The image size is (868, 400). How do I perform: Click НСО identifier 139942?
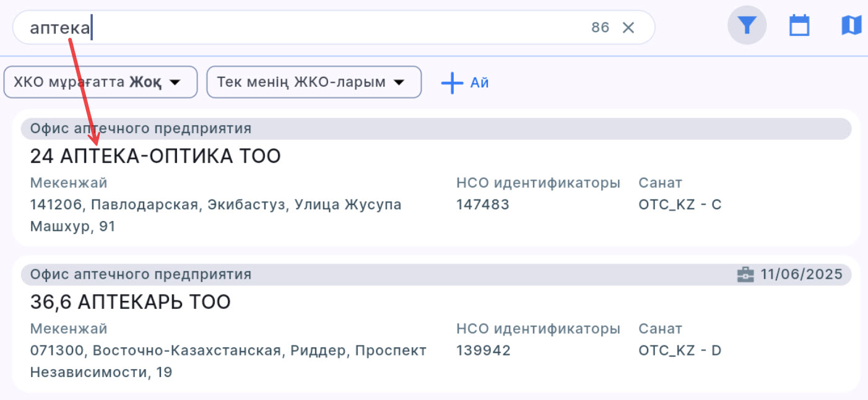tap(483, 350)
